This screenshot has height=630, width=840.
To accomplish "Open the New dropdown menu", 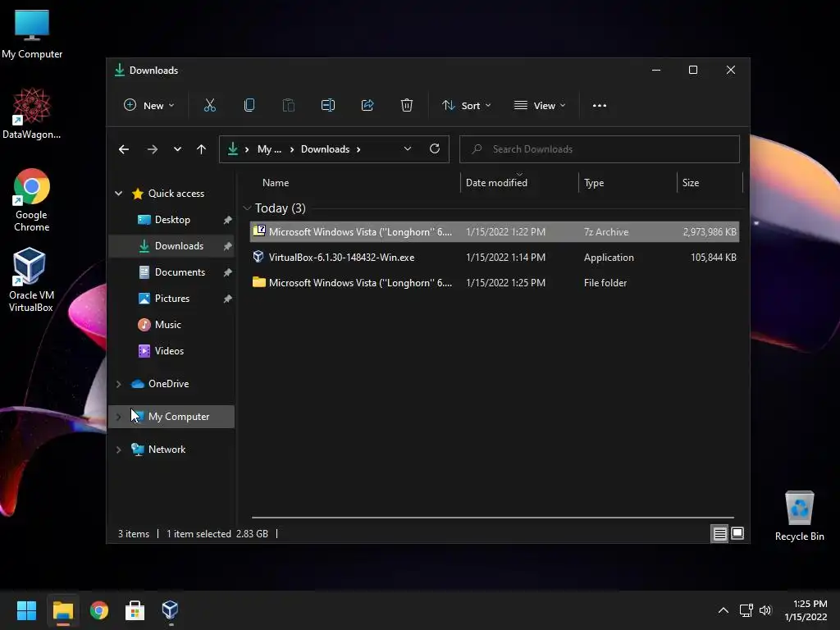I will point(148,106).
